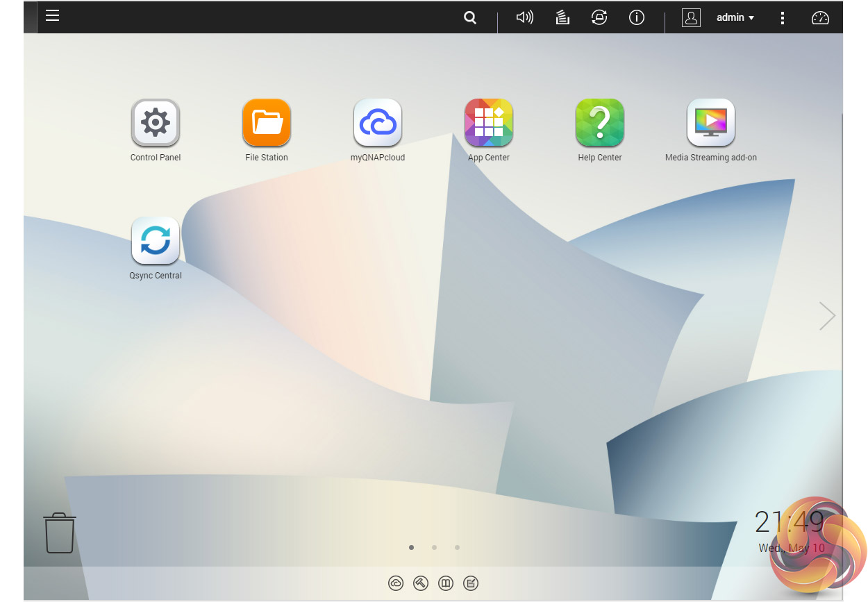Launch Qsync Central
Viewport: 868px width, 602px height.
pos(156,241)
